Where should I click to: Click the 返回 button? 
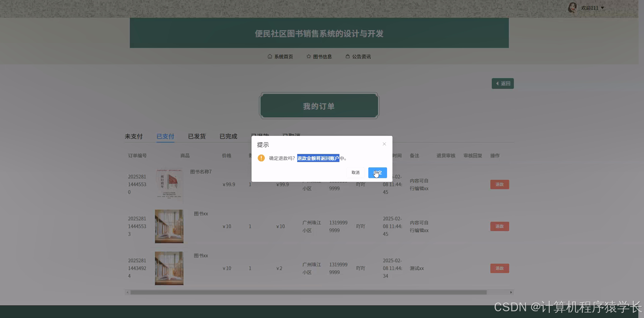pos(503,84)
